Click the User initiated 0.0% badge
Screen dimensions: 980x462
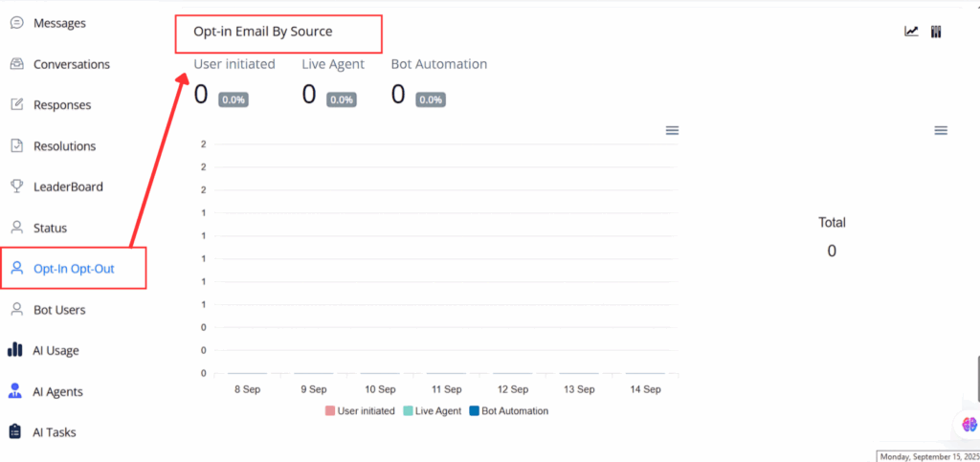234,99
